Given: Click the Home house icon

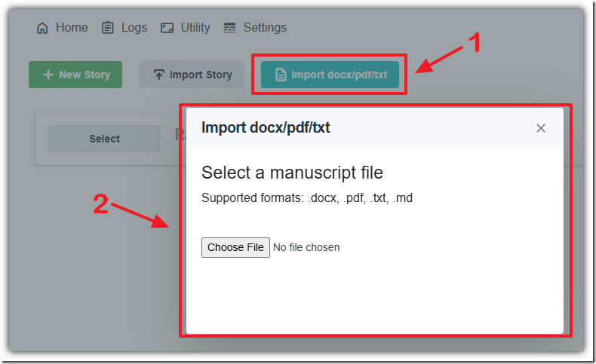Looking at the screenshot, I should (42, 28).
